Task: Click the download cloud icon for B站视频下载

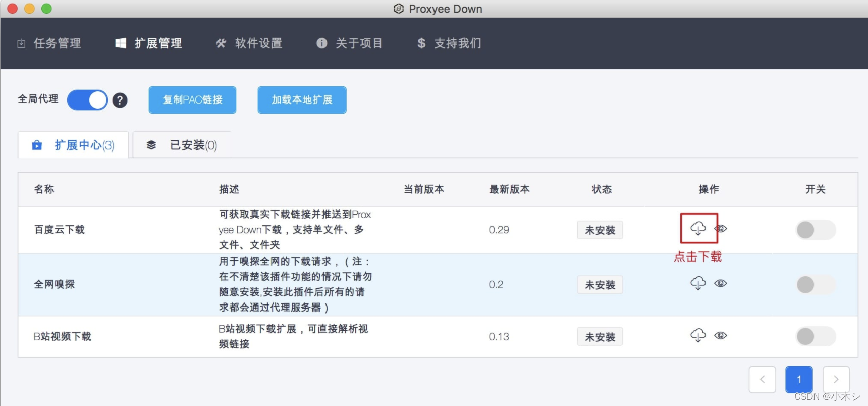Action: pyautogui.click(x=698, y=336)
